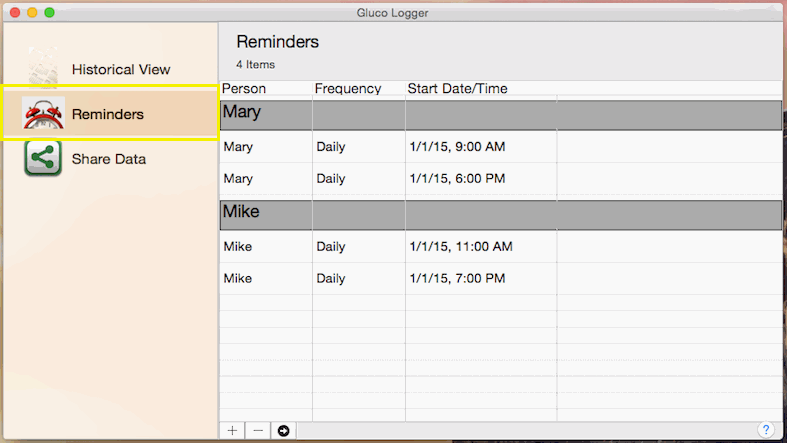Switch to the Share Data section
Screen dimensions: 787x443
click(108, 159)
